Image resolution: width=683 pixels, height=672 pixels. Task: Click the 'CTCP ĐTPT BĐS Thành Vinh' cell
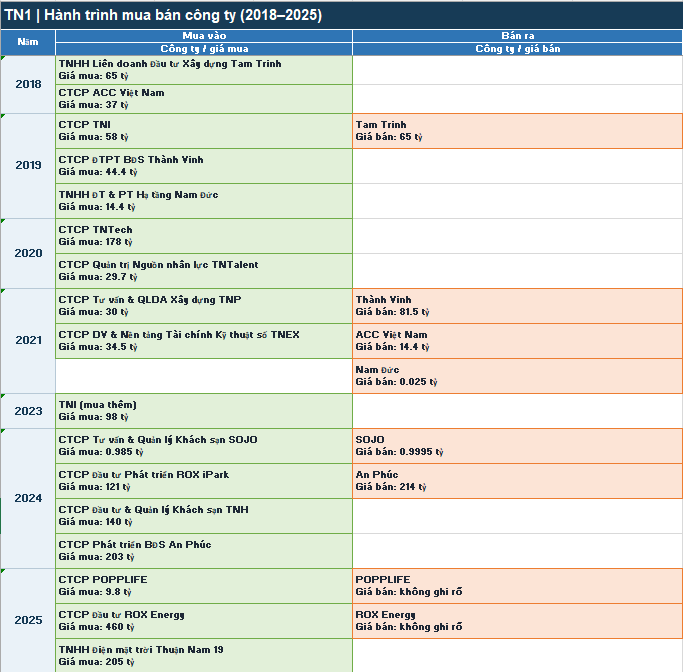tap(204, 166)
